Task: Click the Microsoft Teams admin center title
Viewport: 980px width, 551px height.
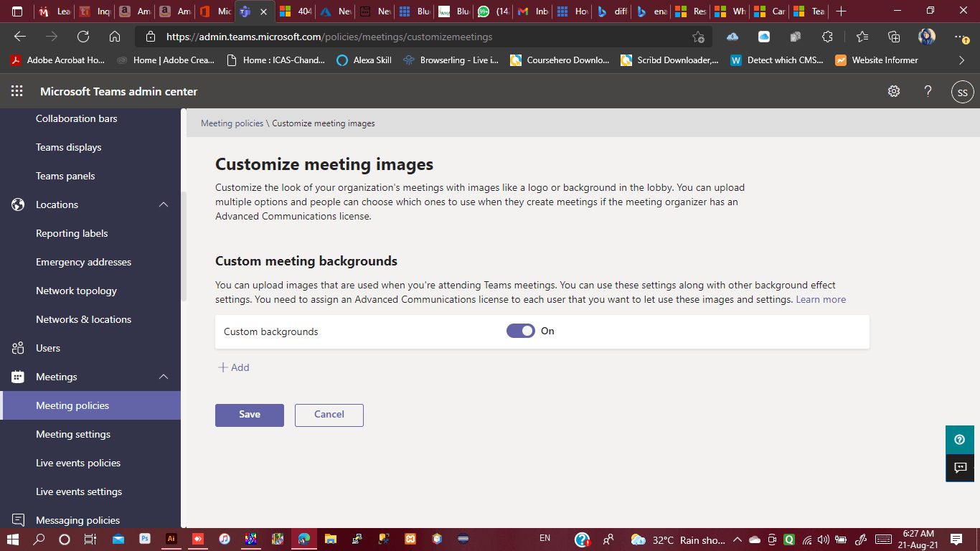Action: coord(118,91)
